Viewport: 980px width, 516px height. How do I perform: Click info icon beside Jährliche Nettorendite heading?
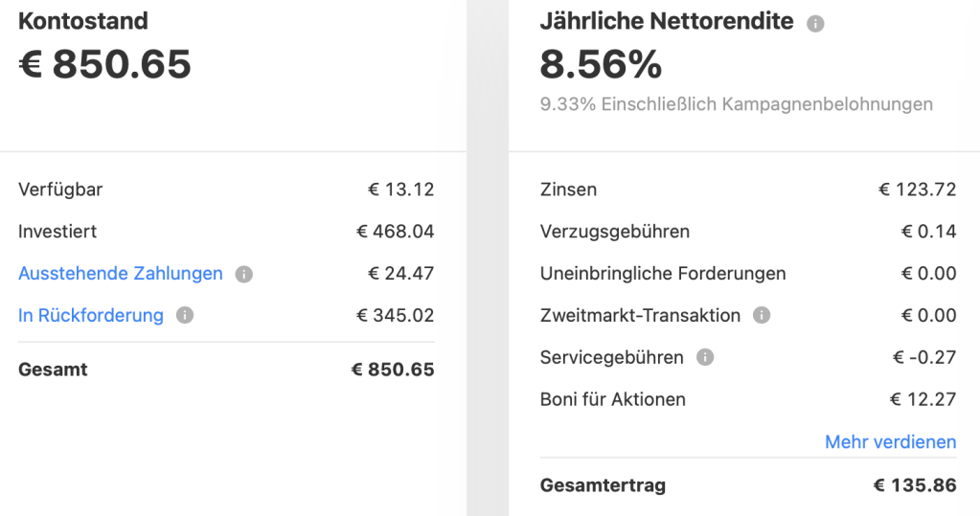(x=815, y=23)
